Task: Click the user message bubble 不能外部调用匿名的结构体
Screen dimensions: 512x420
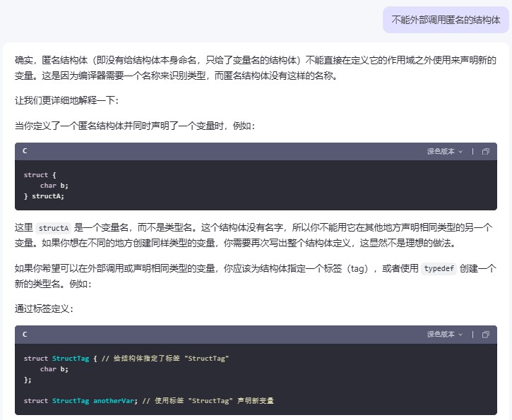Action: (x=446, y=20)
